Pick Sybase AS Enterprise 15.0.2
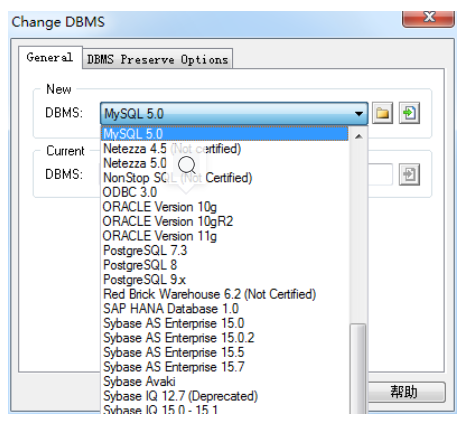465x441 pixels. click(224, 338)
